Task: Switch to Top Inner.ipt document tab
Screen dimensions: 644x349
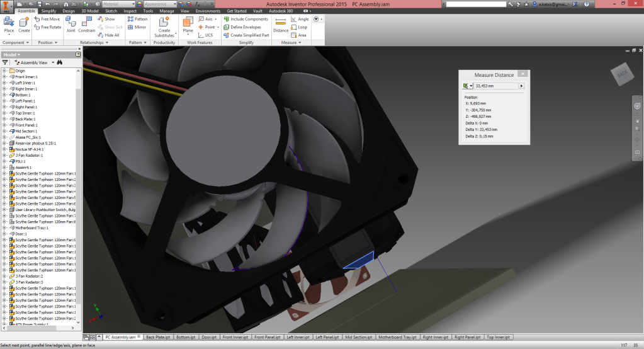Action: point(498,337)
